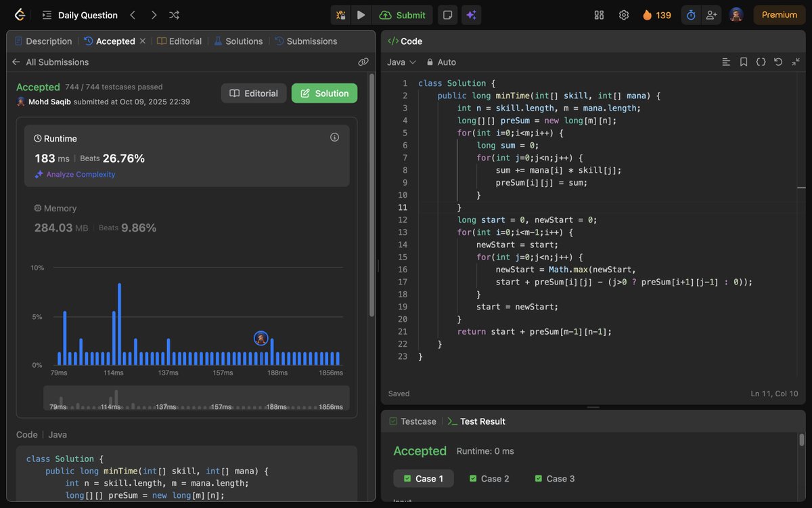Select Case 2 result

[x=489, y=478]
